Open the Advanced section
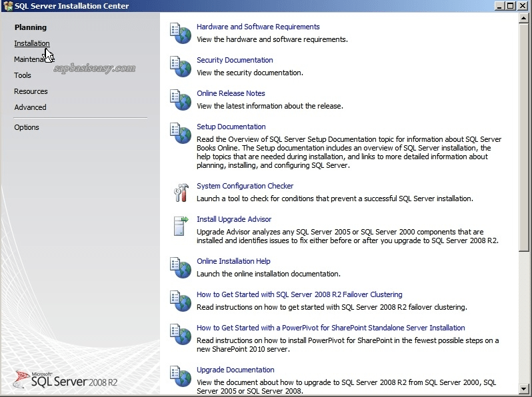 click(x=30, y=107)
